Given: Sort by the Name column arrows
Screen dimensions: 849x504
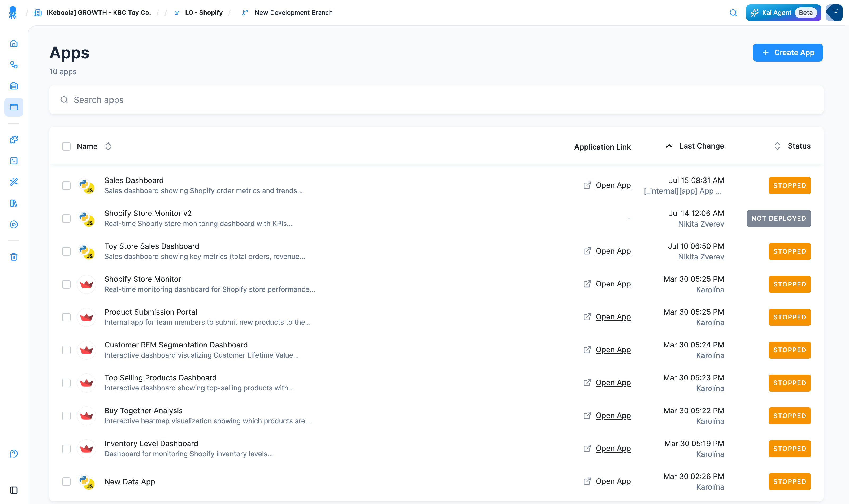Looking at the screenshot, I should coord(108,146).
